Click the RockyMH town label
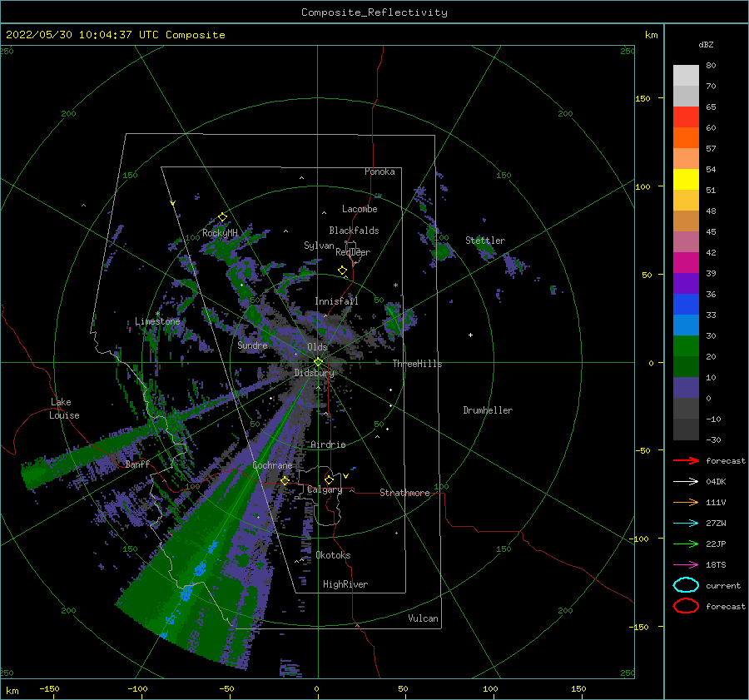This screenshot has width=749, height=700. (x=221, y=233)
